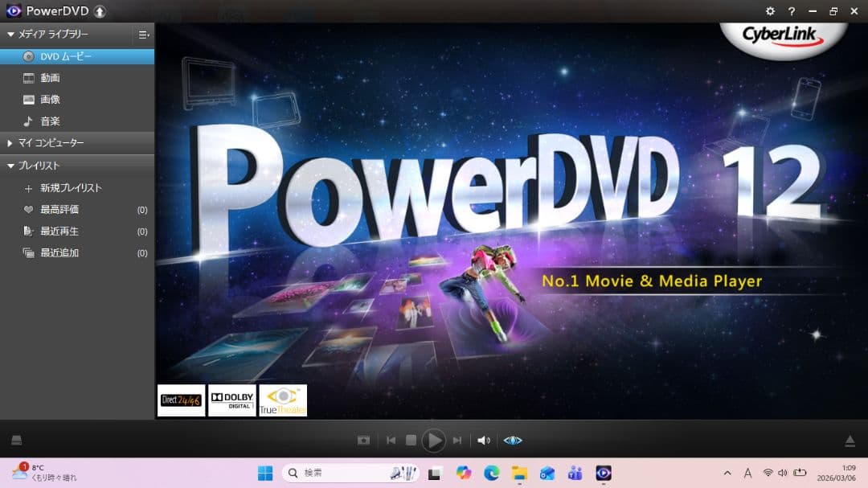Click the DVD disc icon beside DVD ムービー
This screenshot has height=488, width=868.
click(28, 56)
